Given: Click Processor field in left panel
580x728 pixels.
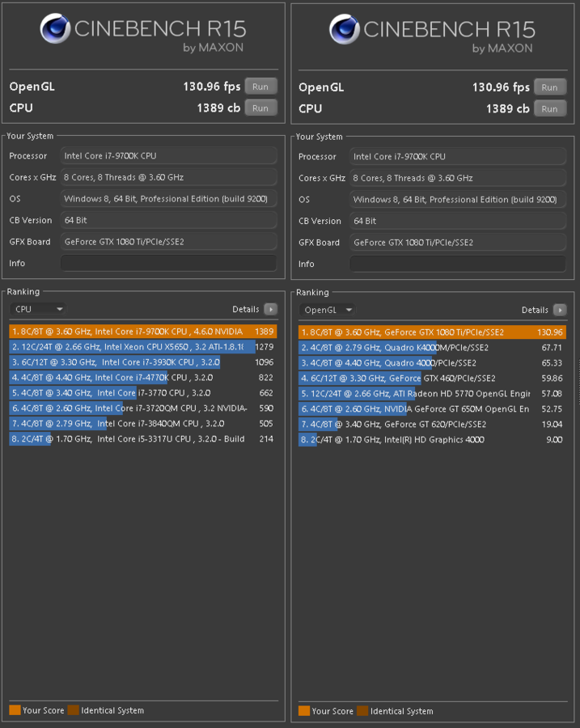Looking at the screenshot, I should 168,155.
